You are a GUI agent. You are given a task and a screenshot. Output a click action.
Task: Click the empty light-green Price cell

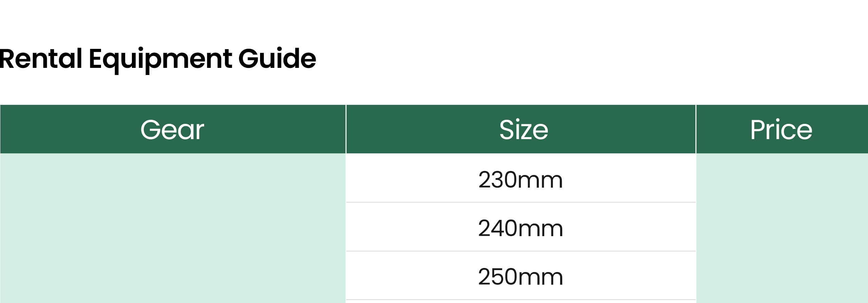tap(782, 228)
